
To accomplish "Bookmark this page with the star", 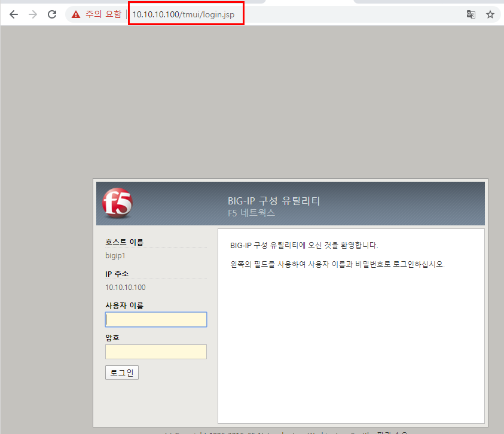I will point(490,14).
